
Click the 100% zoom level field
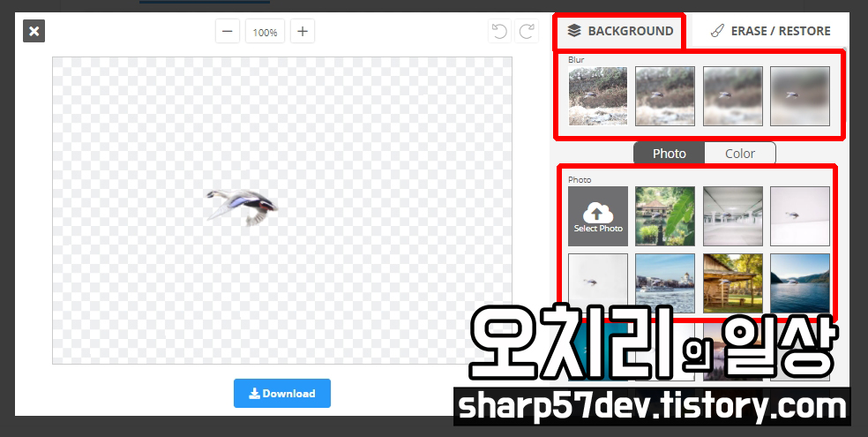pyautogui.click(x=266, y=32)
